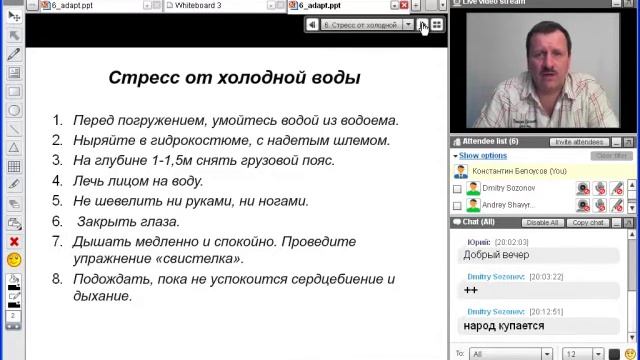Open the smiley stamp tool in toolbar
The image size is (640, 360).
point(14,260)
